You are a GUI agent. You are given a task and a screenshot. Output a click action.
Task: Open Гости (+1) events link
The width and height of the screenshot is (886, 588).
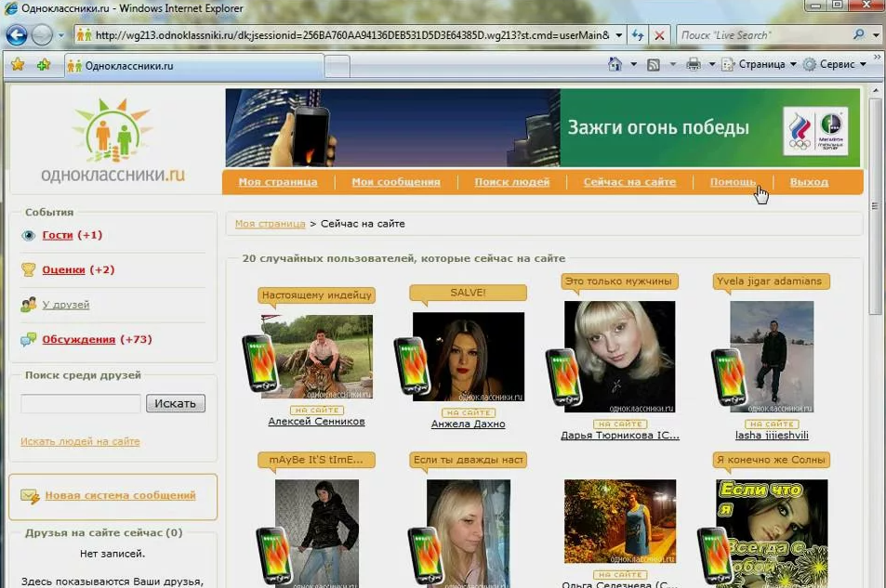click(72, 235)
